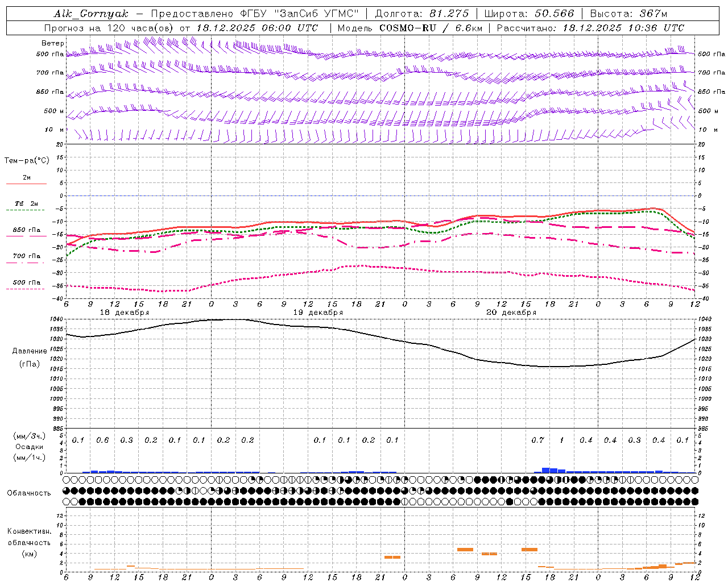
Task: Select the (мм/1ч.) precipitation unit label
Action: tap(30, 458)
